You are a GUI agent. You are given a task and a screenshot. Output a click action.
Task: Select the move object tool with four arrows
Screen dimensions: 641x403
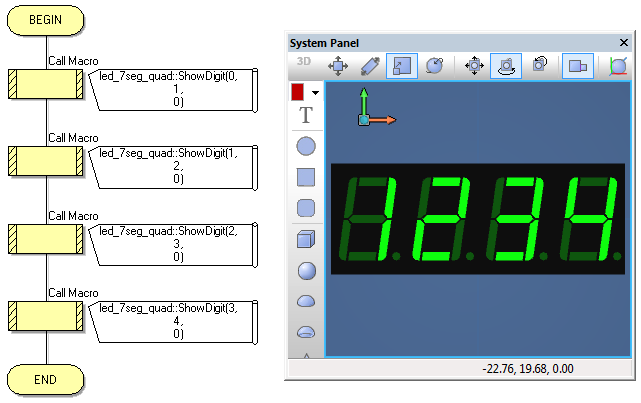[338, 66]
